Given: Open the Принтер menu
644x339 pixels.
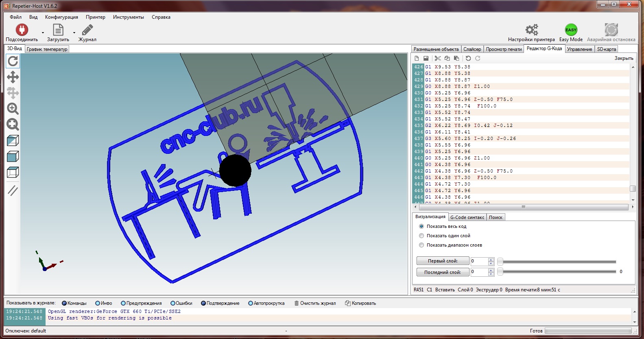Looking at the screenshot, I should 96,17.
